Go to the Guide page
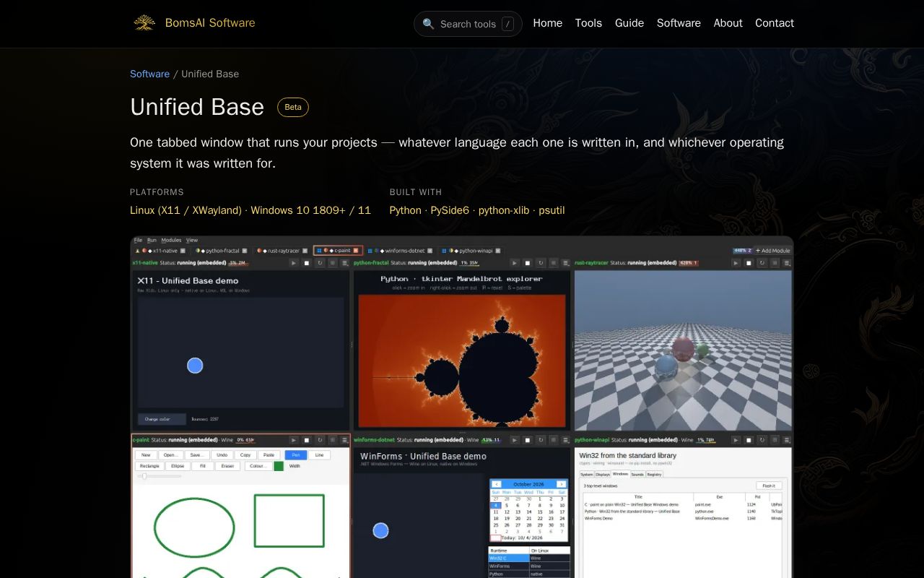Viewport: 924px width, 578px height. [629, 23]
